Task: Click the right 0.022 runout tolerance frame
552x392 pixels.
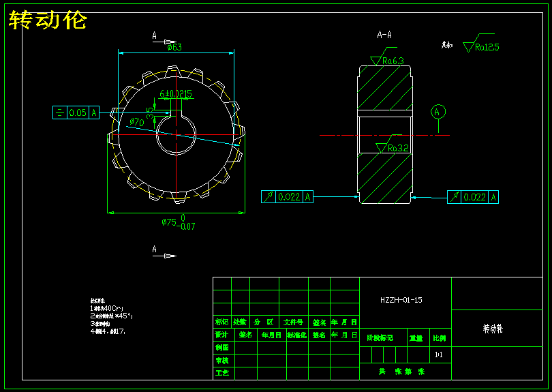Action: tap(473, 197)
